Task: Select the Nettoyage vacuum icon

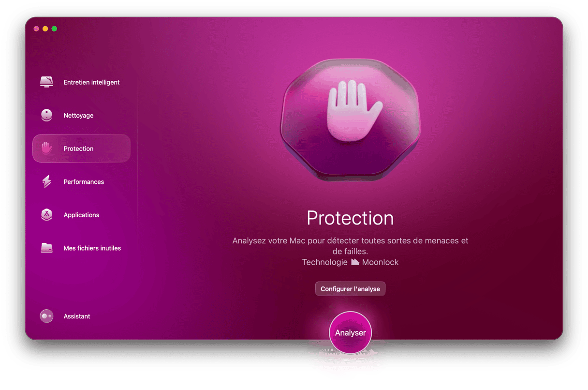Action: point(46,115)
